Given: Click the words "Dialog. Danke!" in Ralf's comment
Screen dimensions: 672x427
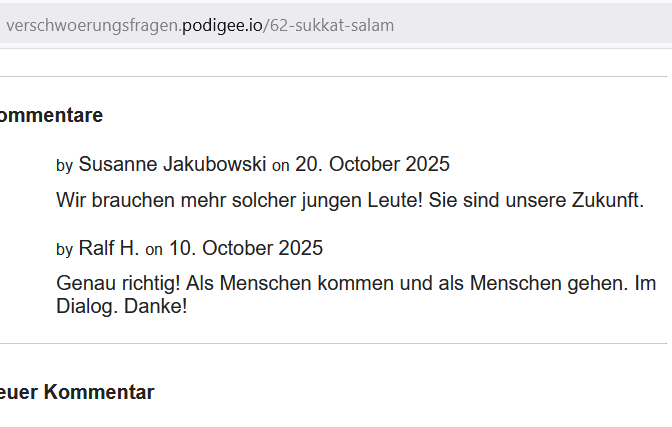Looking at the screenshot, I should tap(122, 307).
